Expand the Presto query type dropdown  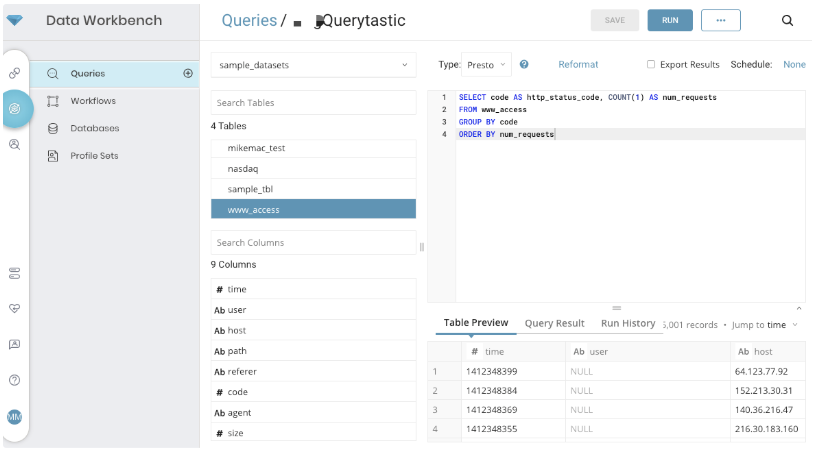(x=487, y=64)
